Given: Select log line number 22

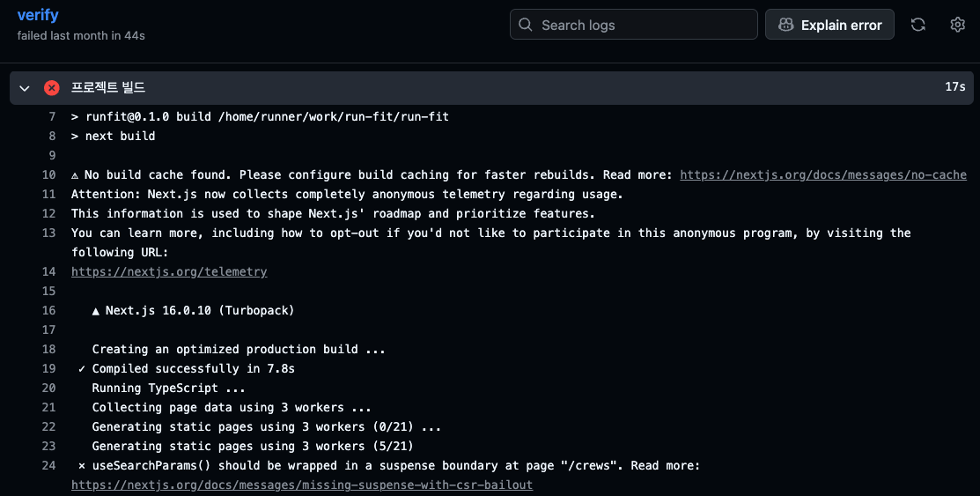Looking at the screenshot, I should point(48,427).
